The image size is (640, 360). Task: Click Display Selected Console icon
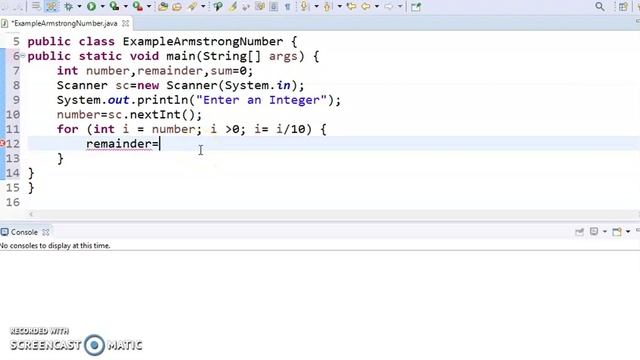click(594, 232)
